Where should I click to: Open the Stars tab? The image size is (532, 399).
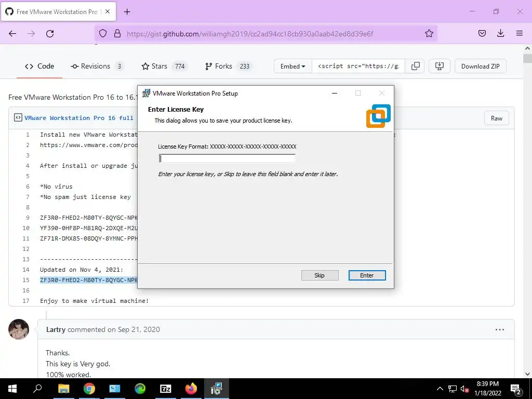click(x=164, y=66)
